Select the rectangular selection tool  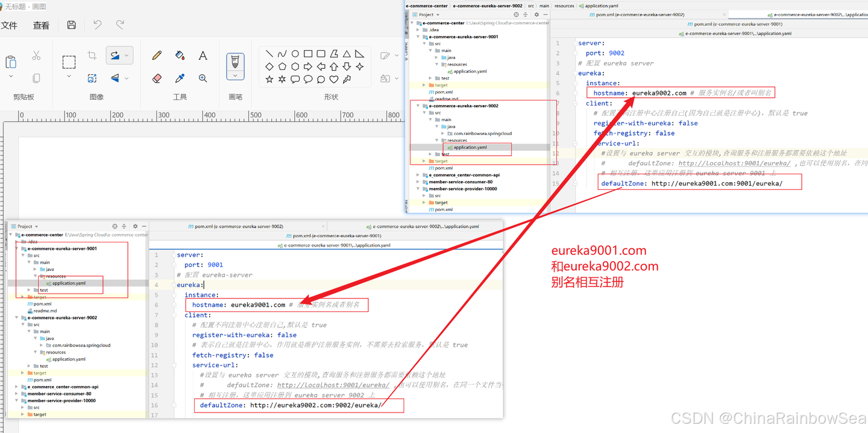coord(69,62)
